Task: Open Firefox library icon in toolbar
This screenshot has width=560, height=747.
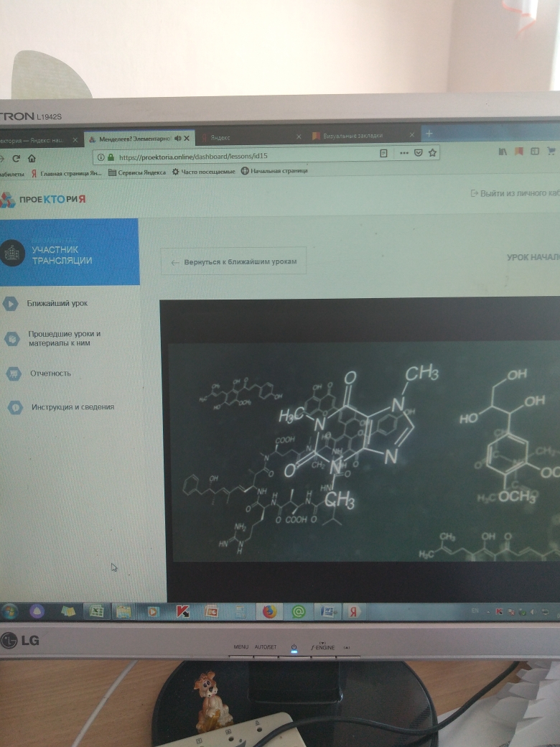Action: click(503, 152)
